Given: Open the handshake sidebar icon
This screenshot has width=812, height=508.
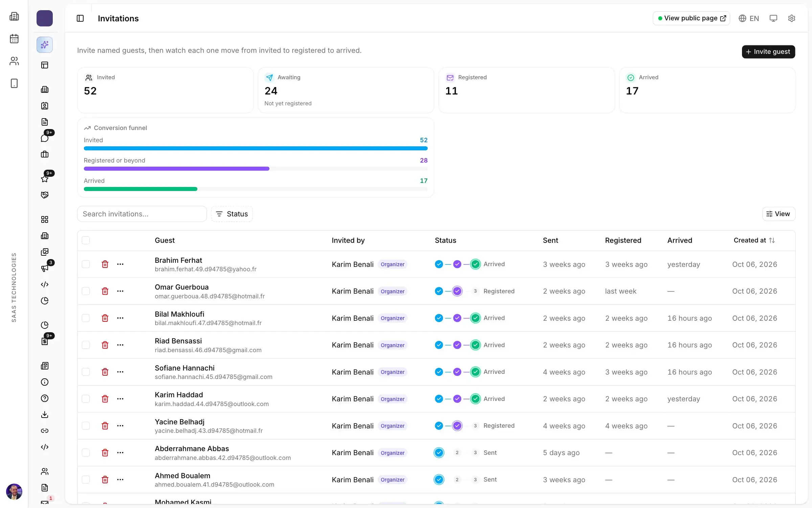Looking at the screenshot, I should click(x=45, y=195).
